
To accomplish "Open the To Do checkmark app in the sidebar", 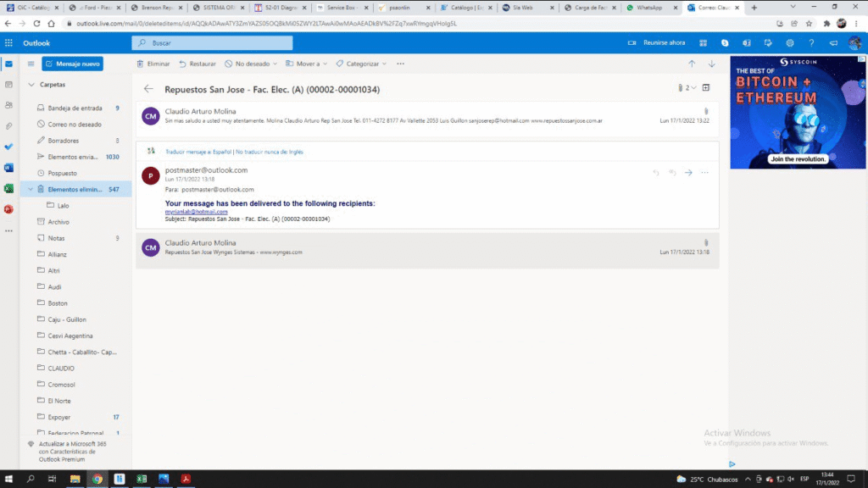I will tap(8, 146).
